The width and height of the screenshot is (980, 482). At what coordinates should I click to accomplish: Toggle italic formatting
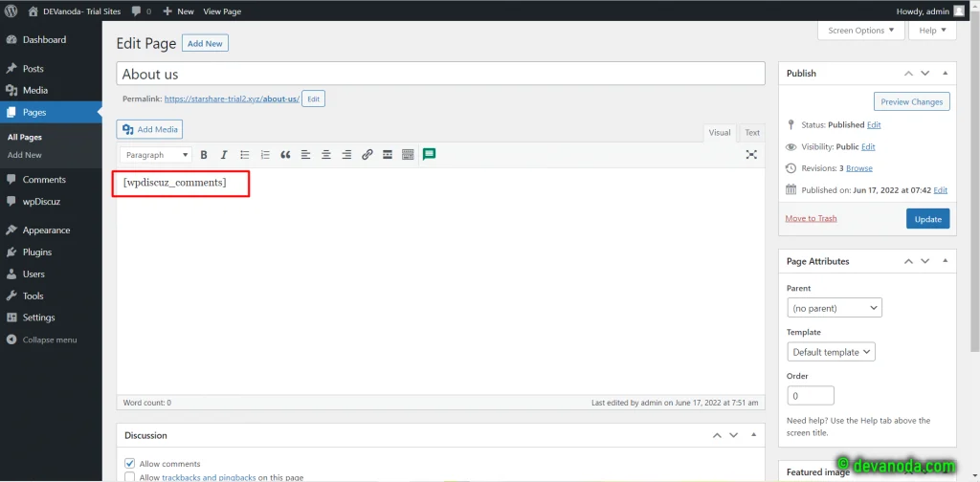[224, 155]
